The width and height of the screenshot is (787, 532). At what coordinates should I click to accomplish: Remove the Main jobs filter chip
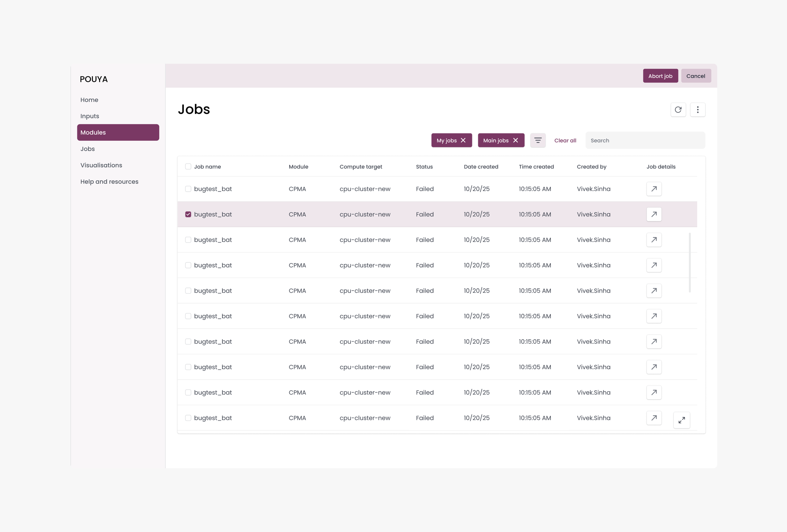[515, 140]
